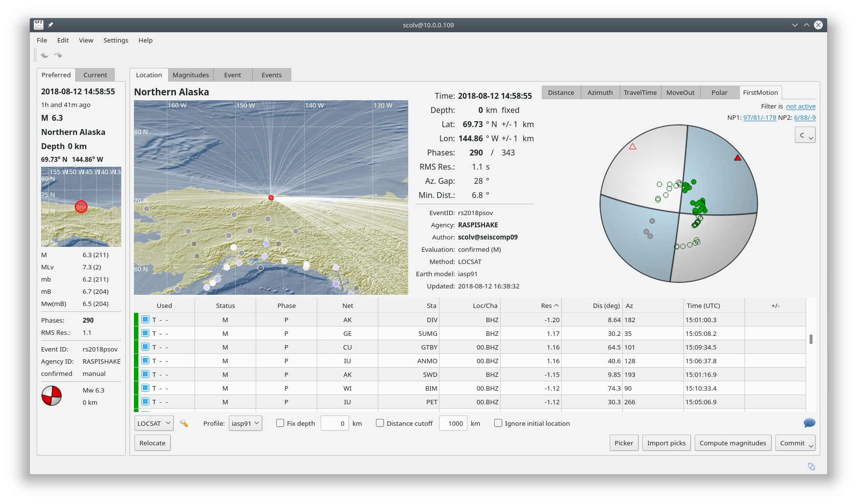Screen dimensions: 857x504
Task: Click the Net column header
Action: click(348, 306)
